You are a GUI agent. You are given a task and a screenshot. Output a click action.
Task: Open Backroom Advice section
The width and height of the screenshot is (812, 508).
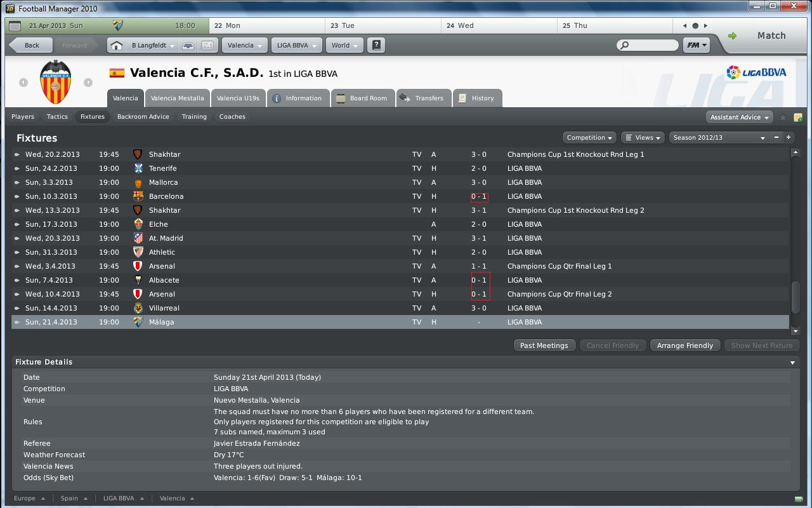point(143,117)
